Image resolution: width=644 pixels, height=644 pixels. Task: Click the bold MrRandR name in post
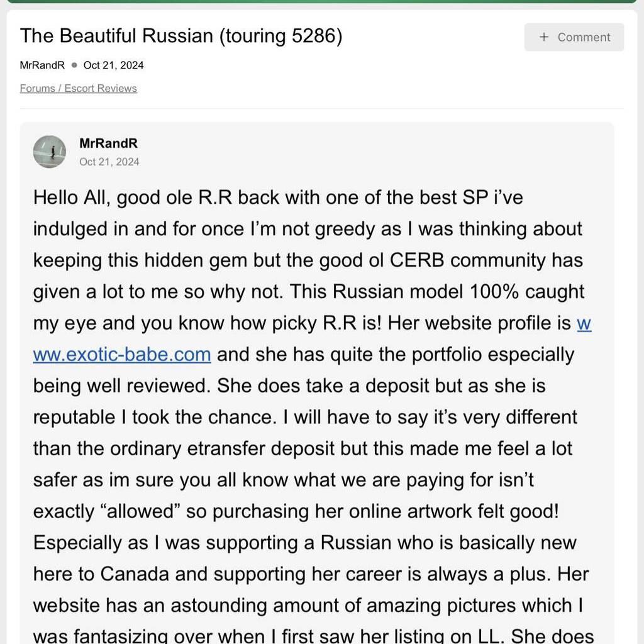(x=108, y=143)
